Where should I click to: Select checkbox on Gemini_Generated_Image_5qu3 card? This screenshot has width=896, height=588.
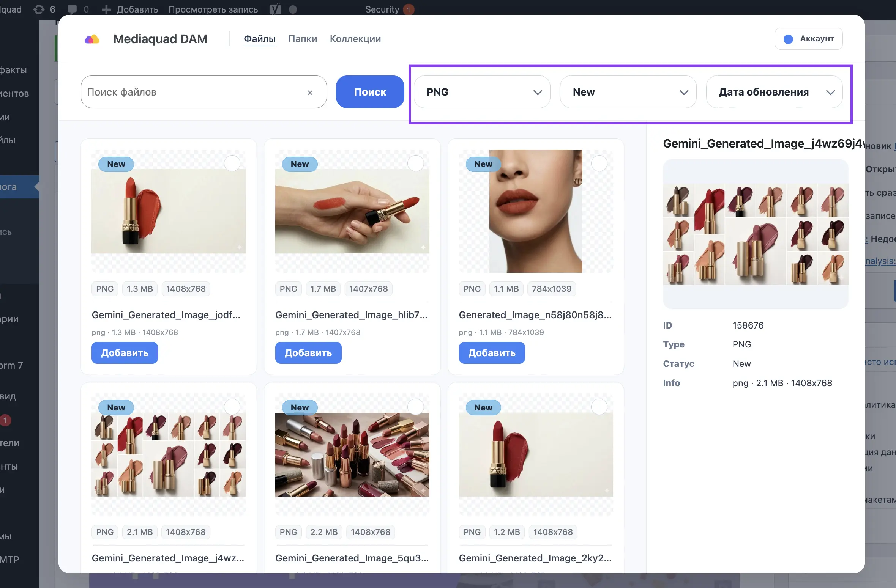(416, 407)
